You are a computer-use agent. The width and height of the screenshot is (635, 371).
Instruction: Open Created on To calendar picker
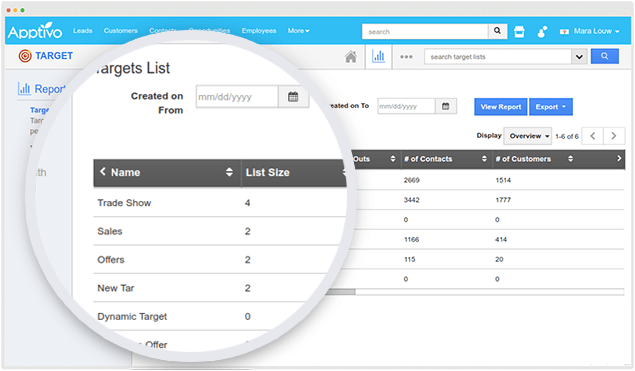coord(445,106)
